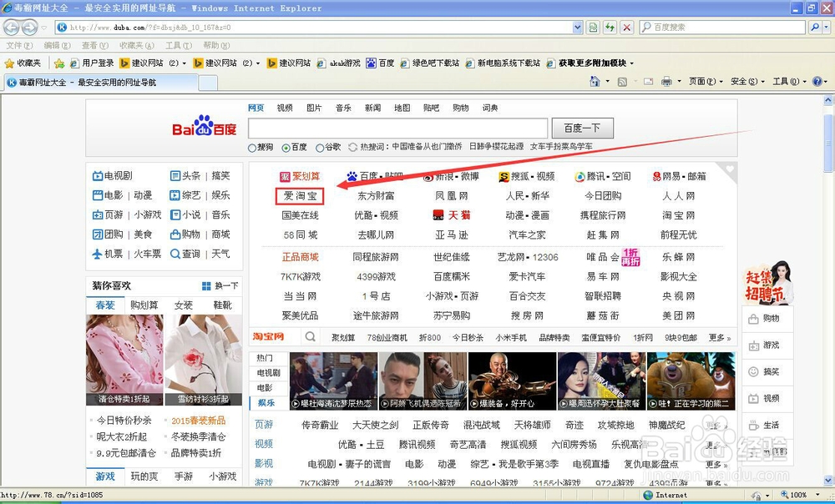Click the bear cartoon video thumbnail
This screenshot has height=504, width=835.
tap(691, 381)
